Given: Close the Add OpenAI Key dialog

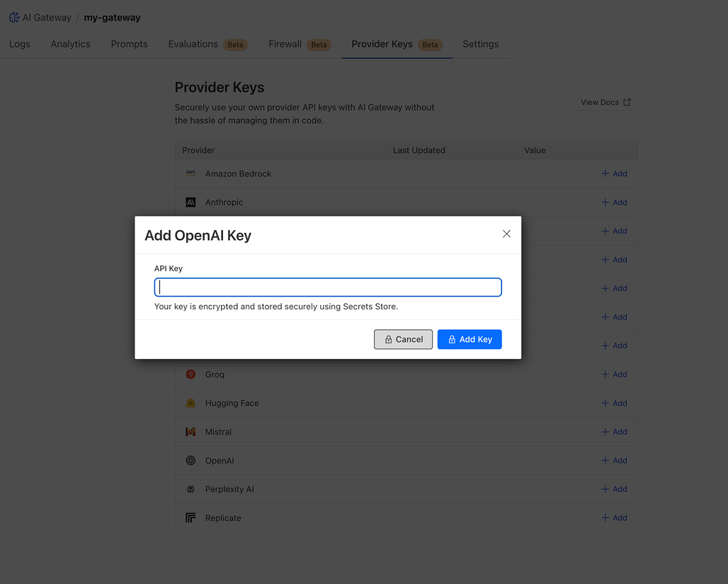Looking at the screenshot, I should 506,234.
